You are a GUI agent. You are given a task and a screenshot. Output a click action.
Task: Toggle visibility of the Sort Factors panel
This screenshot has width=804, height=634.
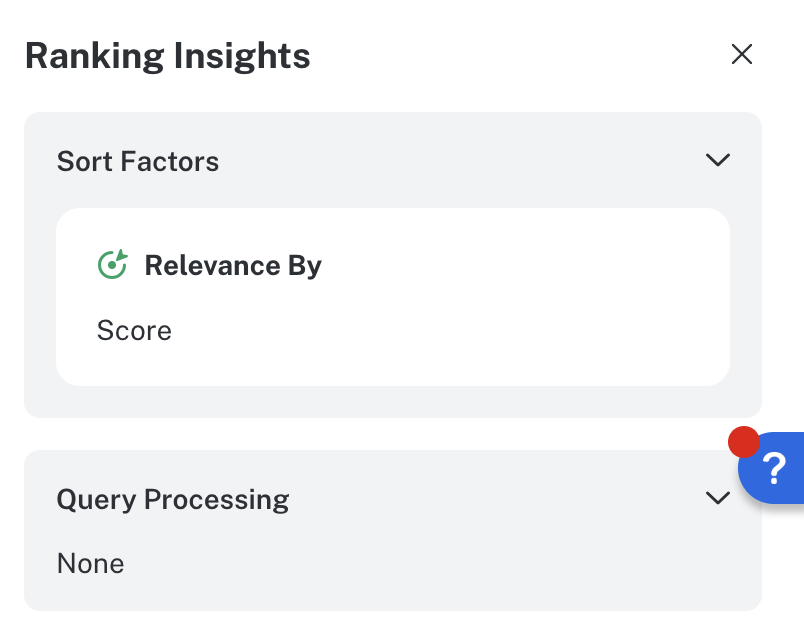(x=717, y=160)
